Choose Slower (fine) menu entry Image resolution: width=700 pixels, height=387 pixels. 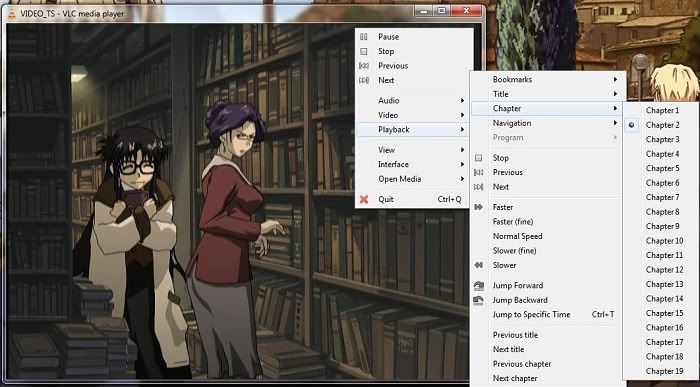546,251
